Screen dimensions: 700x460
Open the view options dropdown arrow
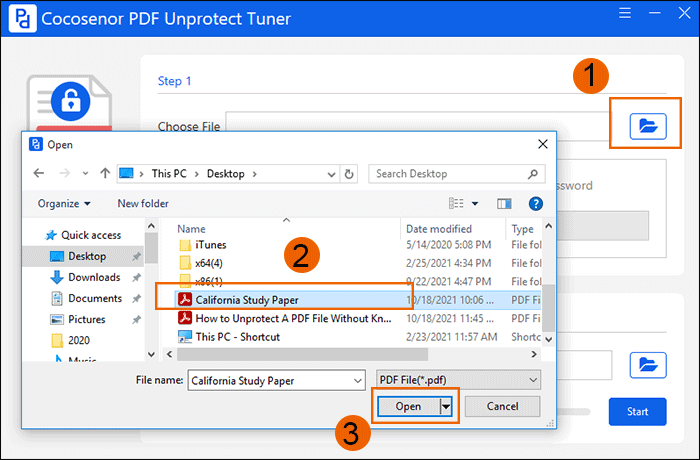(475, 204)
